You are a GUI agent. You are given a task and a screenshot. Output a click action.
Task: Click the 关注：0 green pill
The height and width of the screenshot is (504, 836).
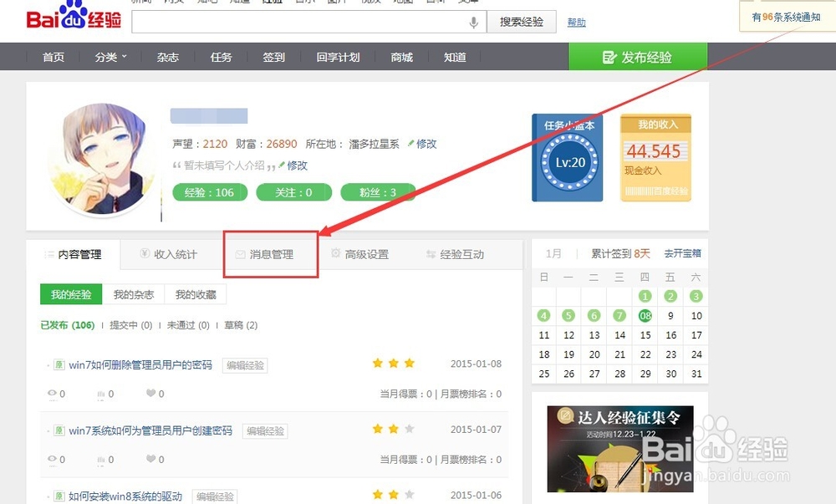coord(293,192)
